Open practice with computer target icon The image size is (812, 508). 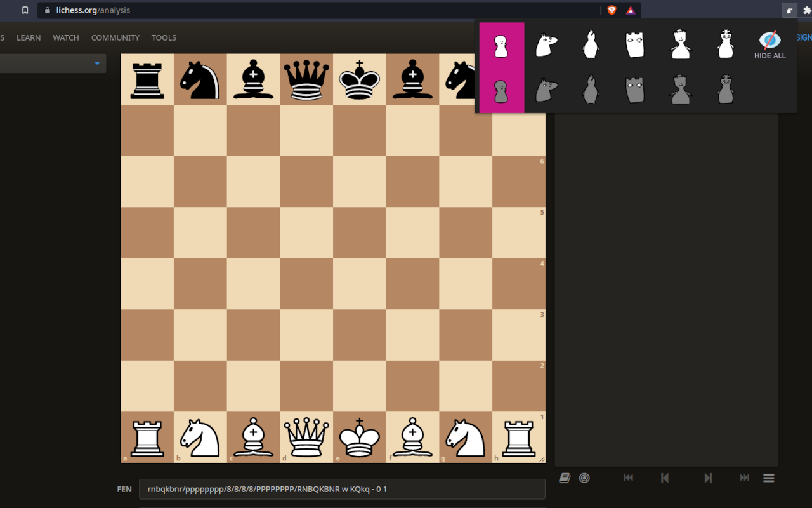click(x=584, y=478)
